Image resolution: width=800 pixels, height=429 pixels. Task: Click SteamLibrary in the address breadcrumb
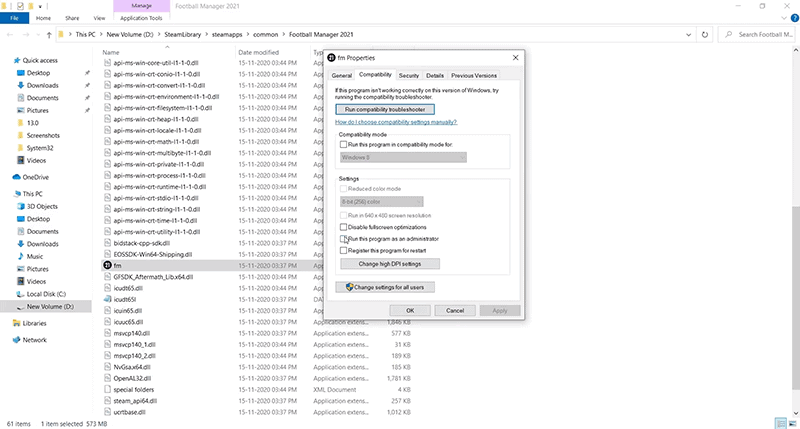[x=182, y=35]
